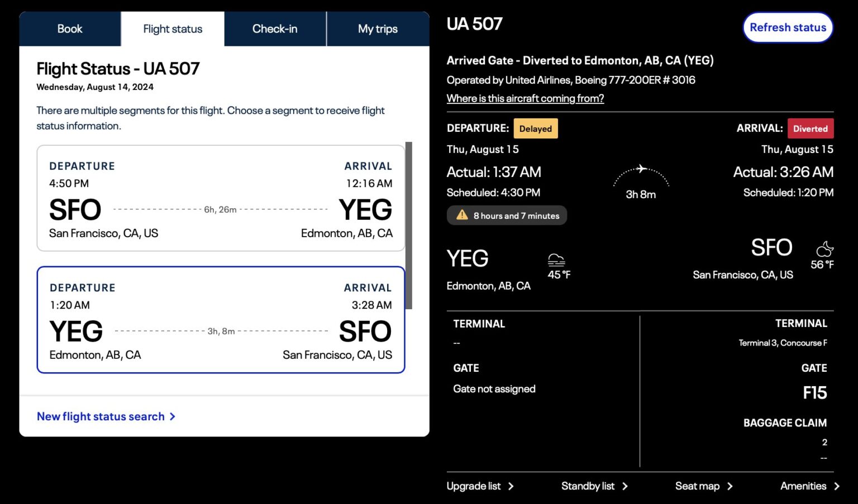The width and height of the screenshot is (858, 504).
Task: Click the cloudy weather icon near SFO
Action: click(824, 249)
